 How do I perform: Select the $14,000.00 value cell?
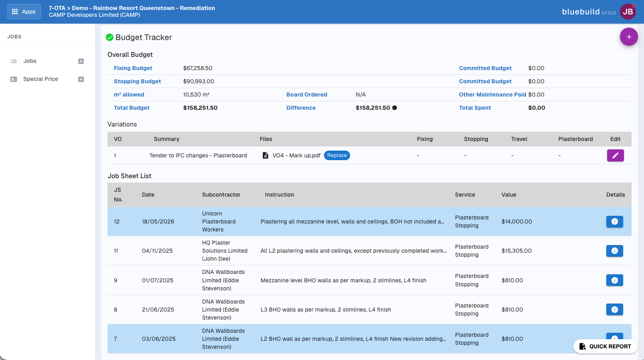pos(517,221)
